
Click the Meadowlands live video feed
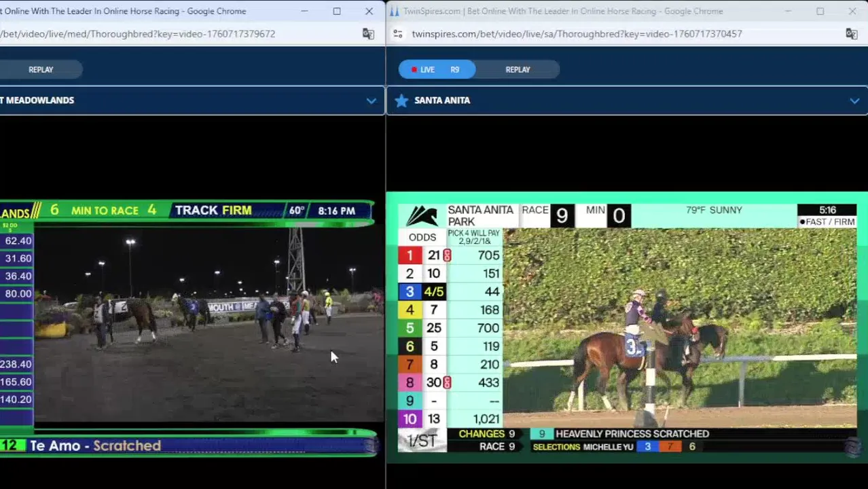[x=209, y=325]
